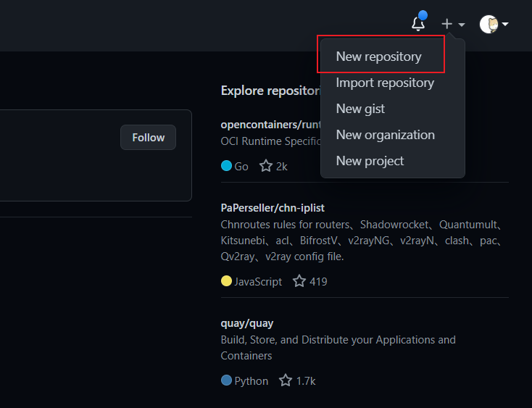Viewport: 532px width, 408px height.
Task: Open the quay/quay repository link
Action: pos(247,323)
